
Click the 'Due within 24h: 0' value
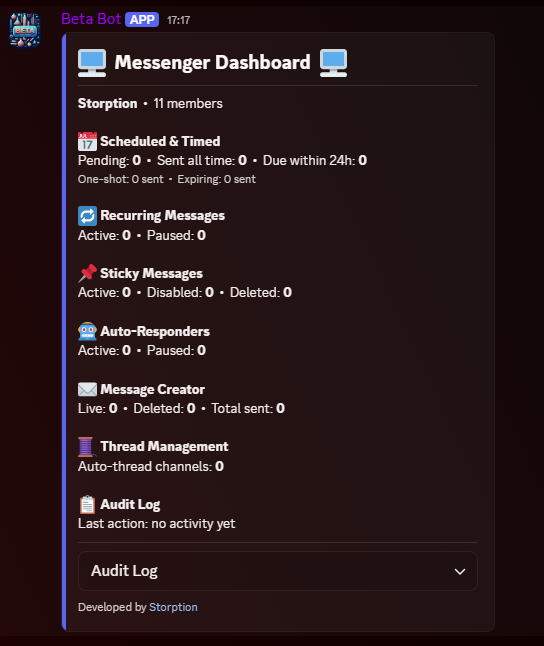coord(315,160)
